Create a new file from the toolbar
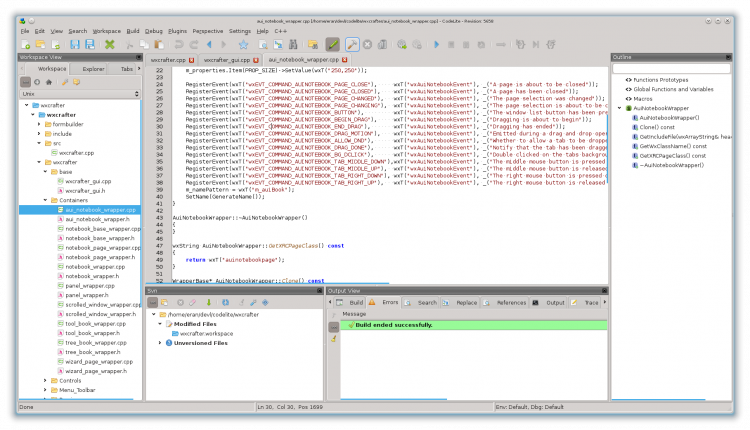Viewport: 750px width, 430px height. 26,44
